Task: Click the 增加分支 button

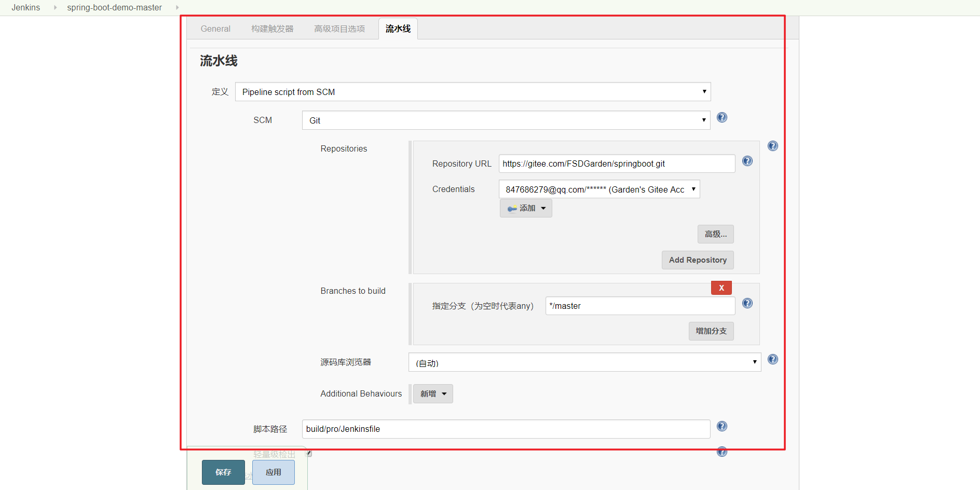Action: pos(711,331)
